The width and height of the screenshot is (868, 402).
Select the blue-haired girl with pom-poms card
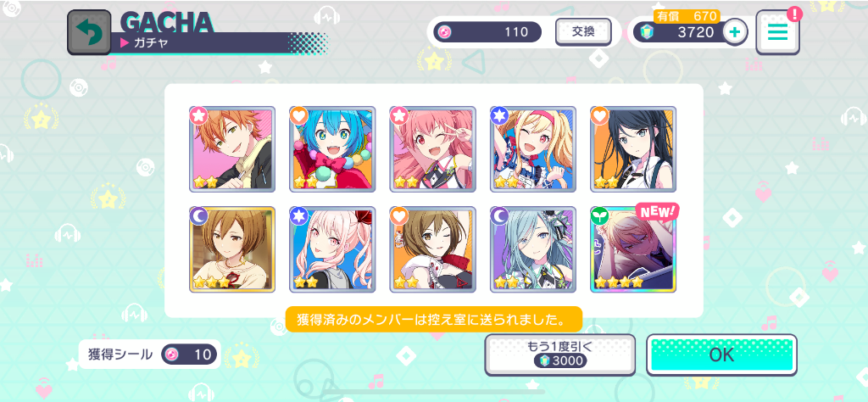point(332,149)
